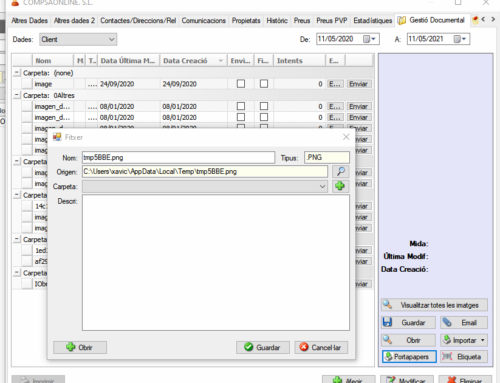Click the Nom text field
The width and height of the screenshot is (500, 383).
[x=178, y=157]
